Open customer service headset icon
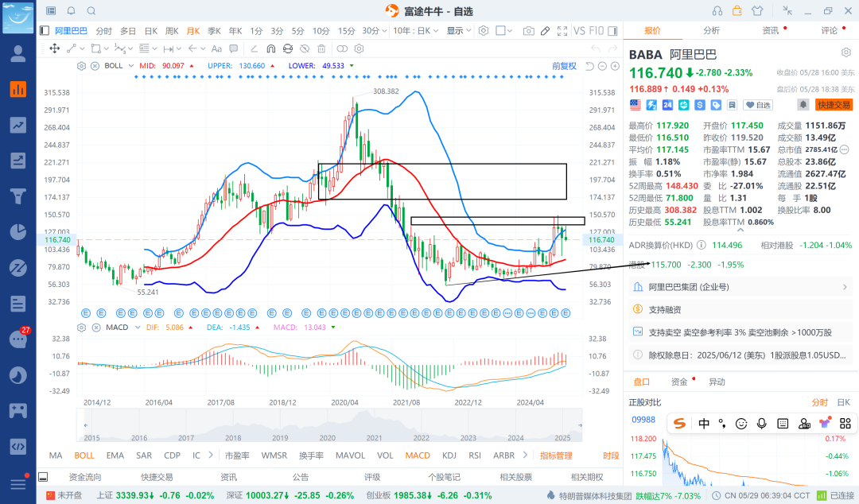 [x=717, y=11]
